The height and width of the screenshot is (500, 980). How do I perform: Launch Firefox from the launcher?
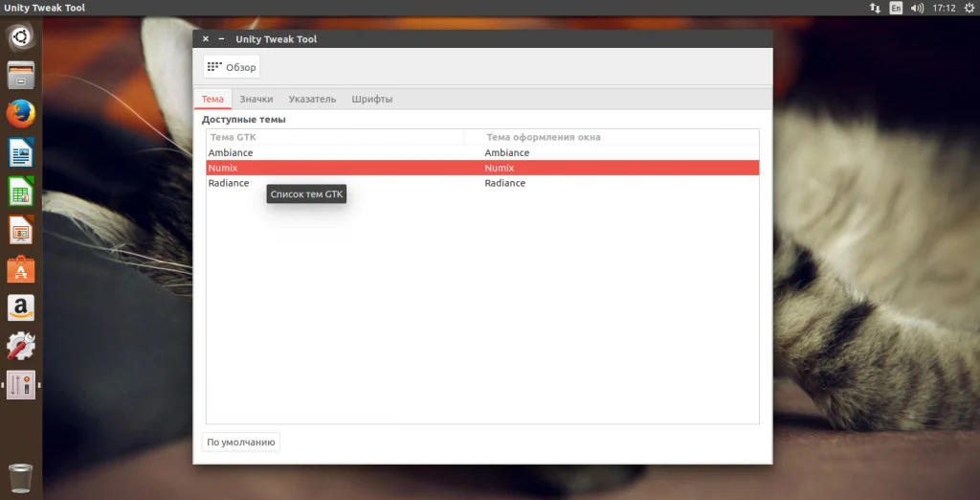[x=21, y=114]
